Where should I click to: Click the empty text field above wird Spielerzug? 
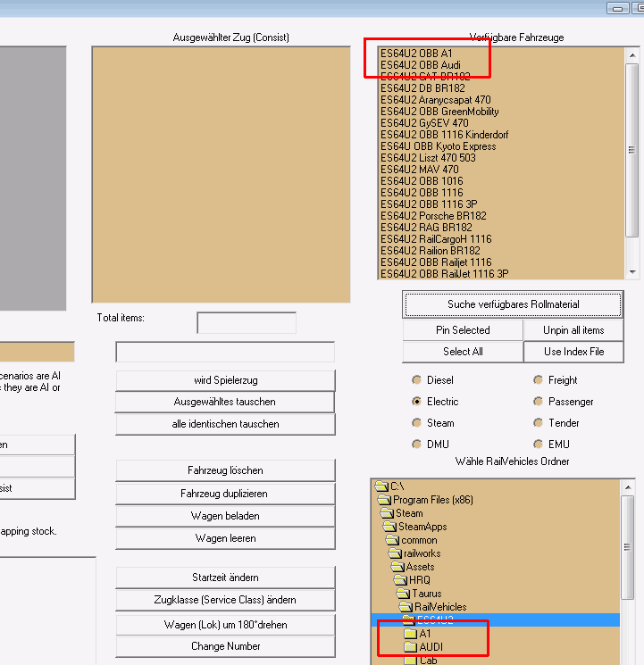[225, 352]
